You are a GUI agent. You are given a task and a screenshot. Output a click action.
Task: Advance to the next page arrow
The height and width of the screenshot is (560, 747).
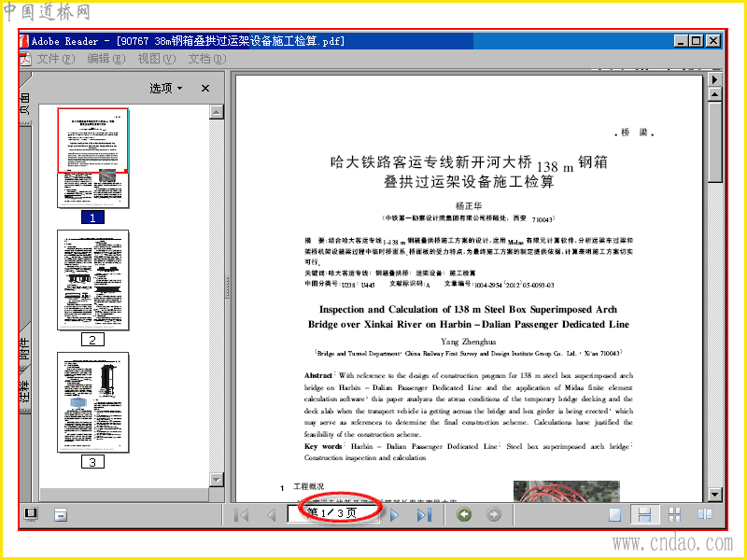point(394,515)
